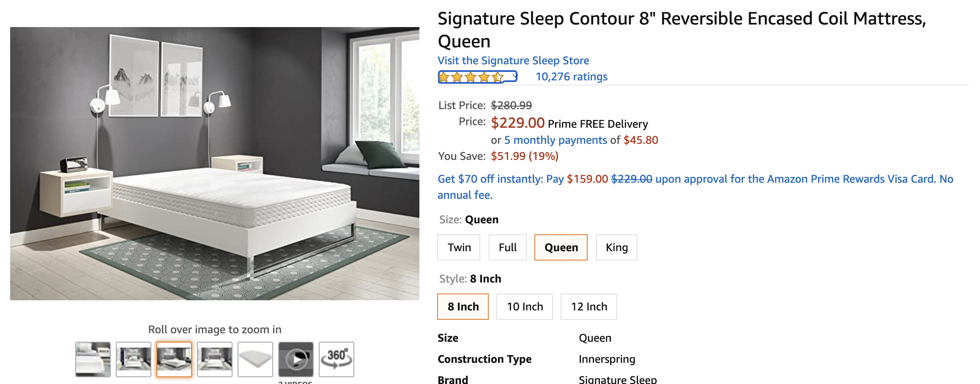980x384 pixels.
Task: Click the Get $70 off instantly offer
Action: 490,179
